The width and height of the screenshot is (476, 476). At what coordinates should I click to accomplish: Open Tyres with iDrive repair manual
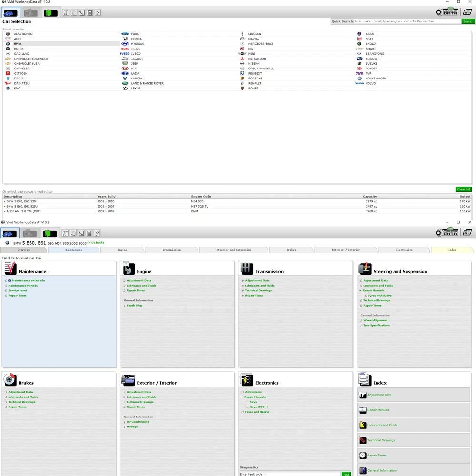(x=380, y=296)
